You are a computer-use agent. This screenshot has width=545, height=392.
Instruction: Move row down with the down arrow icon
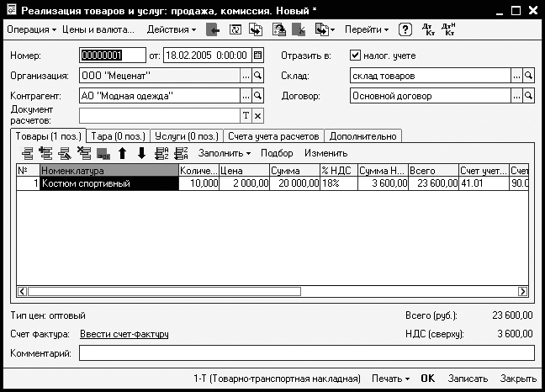click(x=141, y=153)
